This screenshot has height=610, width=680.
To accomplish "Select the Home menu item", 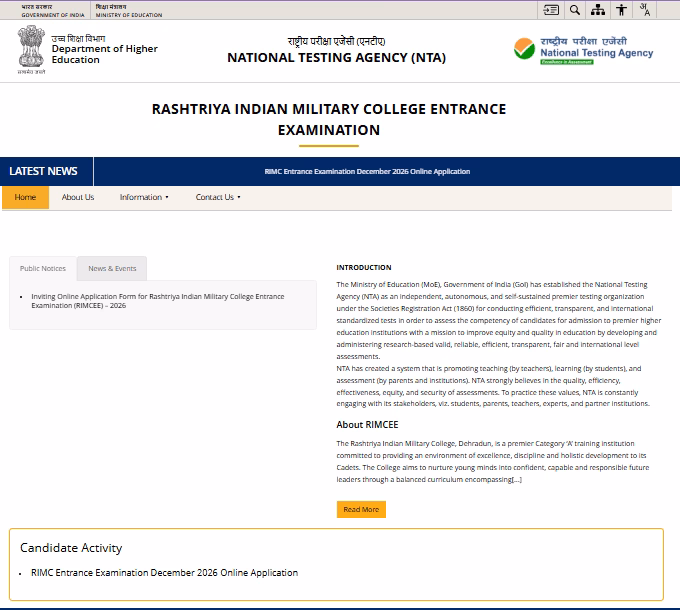I will (x=25, y=197).
